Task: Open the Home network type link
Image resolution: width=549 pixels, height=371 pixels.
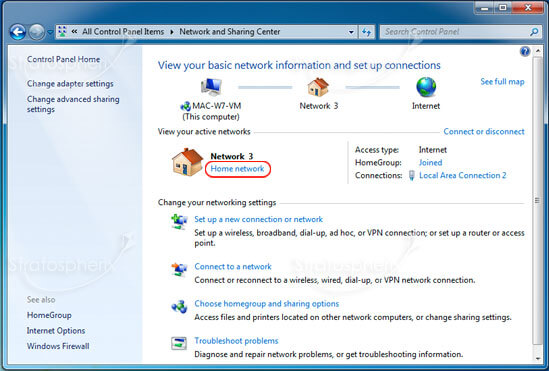Action: click(237, 169)
